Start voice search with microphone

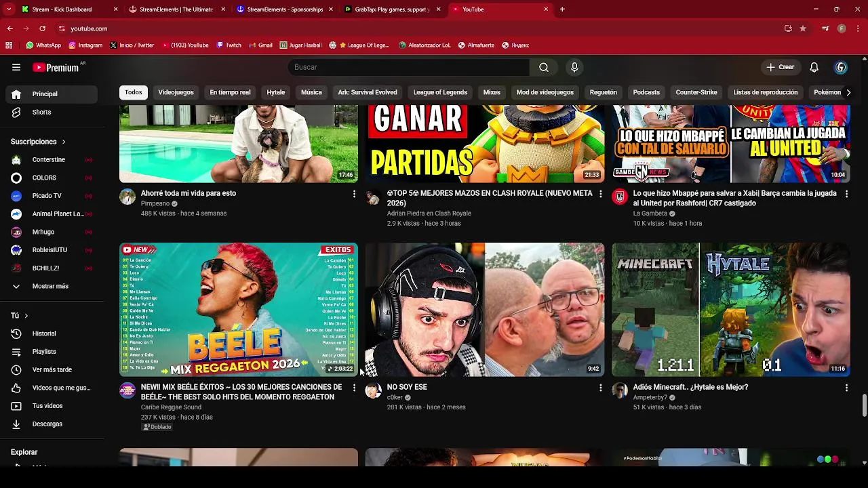[x=574, y=67]
